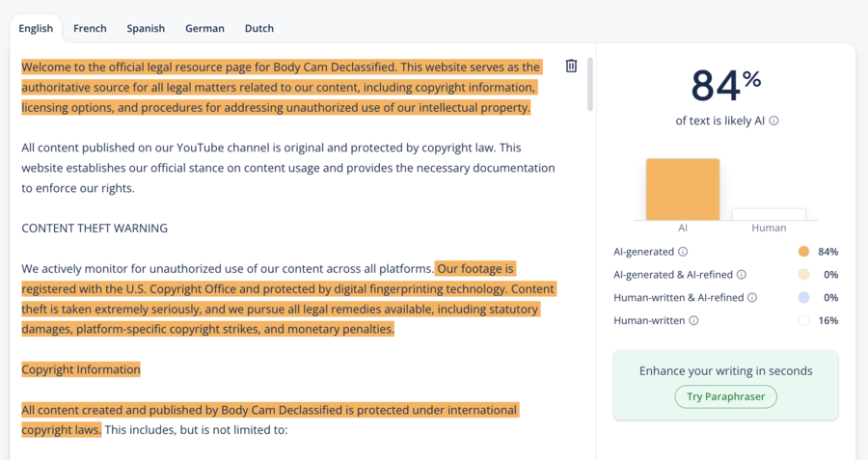Open the German language tab

[x=204, y=28]
